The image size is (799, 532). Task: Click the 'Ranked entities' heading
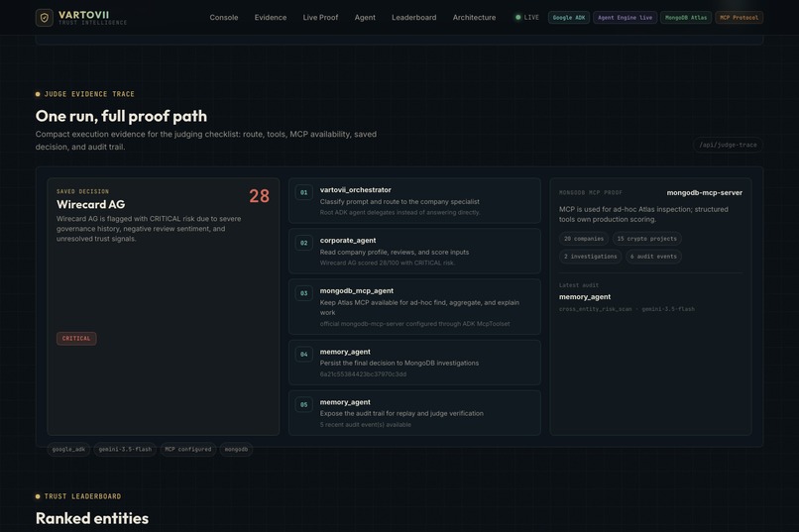tap(92, 518)
